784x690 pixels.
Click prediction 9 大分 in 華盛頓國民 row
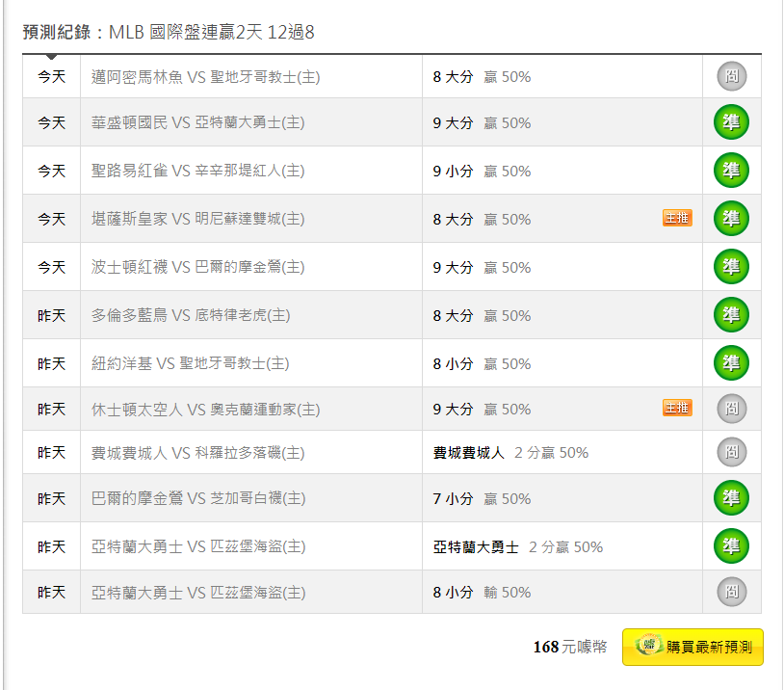[x=453, y=123]
